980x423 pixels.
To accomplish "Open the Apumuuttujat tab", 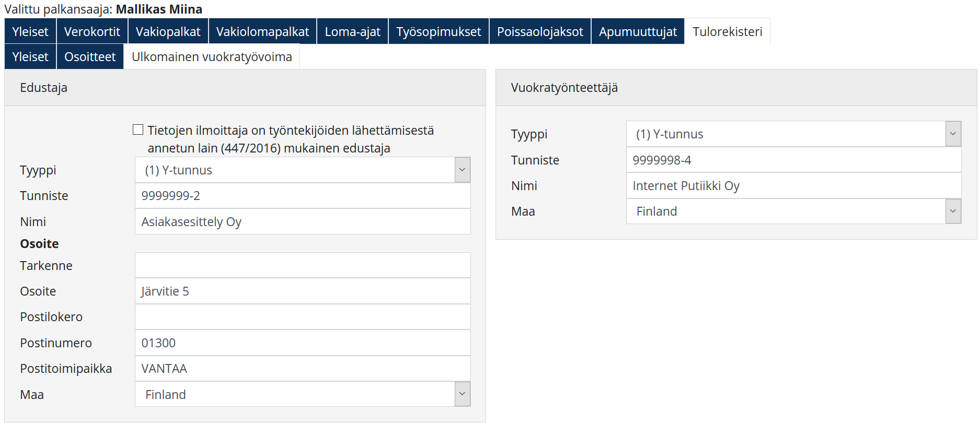I will point(638,32).
